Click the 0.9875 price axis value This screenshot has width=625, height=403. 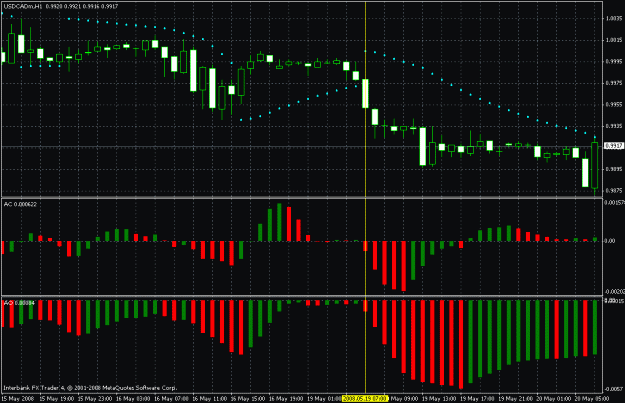614,191
